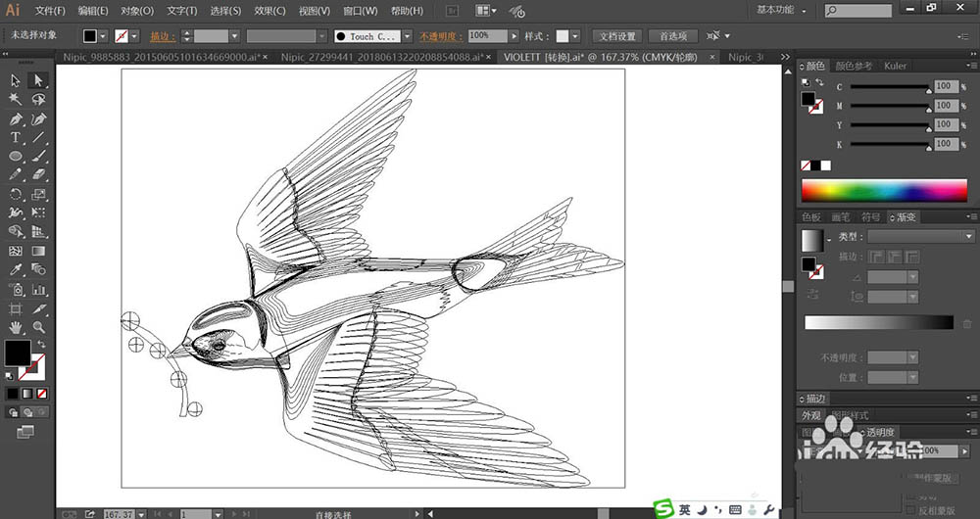The image size is (980, 519).
Task: Select the Direct Selection tool
Action: (38, 80)
